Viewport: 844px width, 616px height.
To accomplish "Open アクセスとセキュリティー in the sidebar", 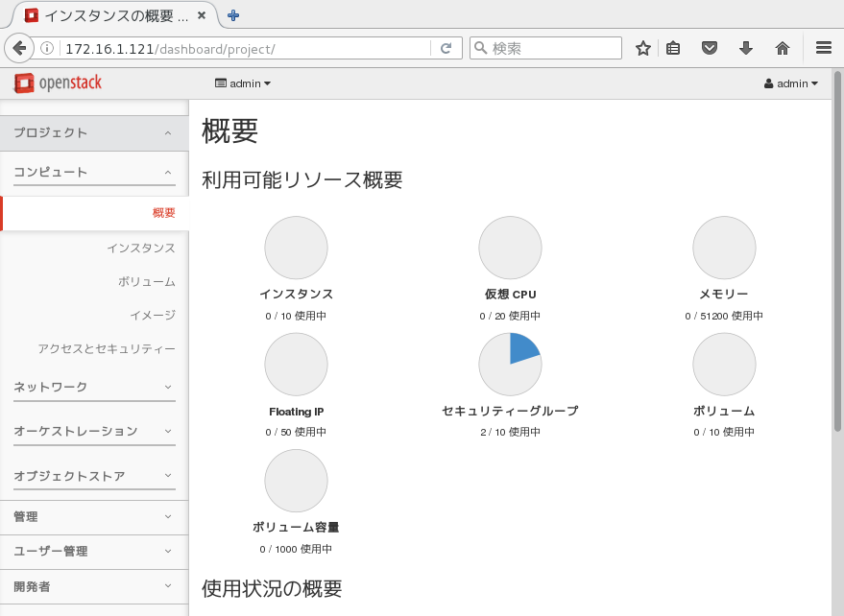I will [x=107, y=348].
